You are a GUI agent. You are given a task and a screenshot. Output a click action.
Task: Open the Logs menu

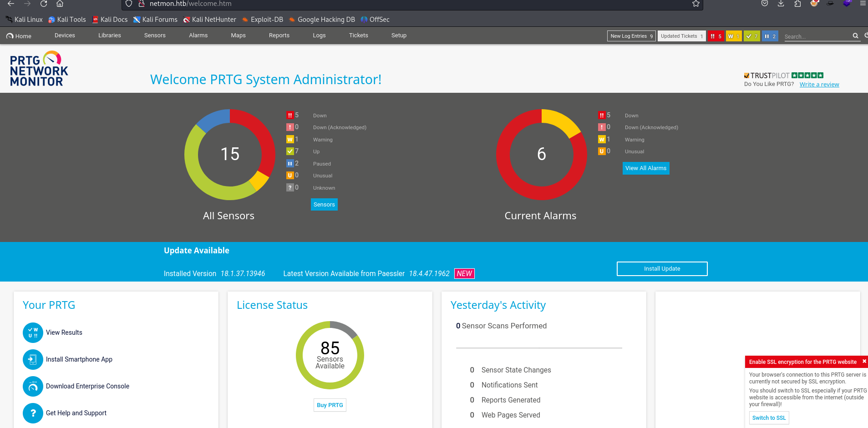319,35
